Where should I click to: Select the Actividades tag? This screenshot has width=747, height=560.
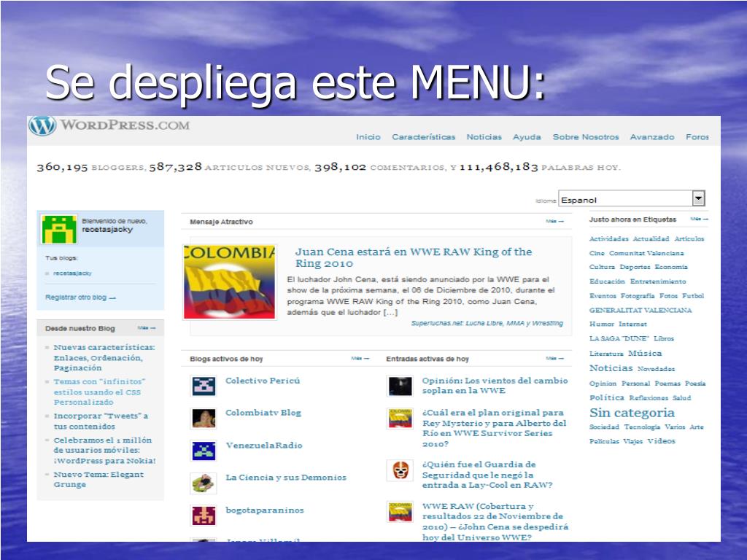609,239
